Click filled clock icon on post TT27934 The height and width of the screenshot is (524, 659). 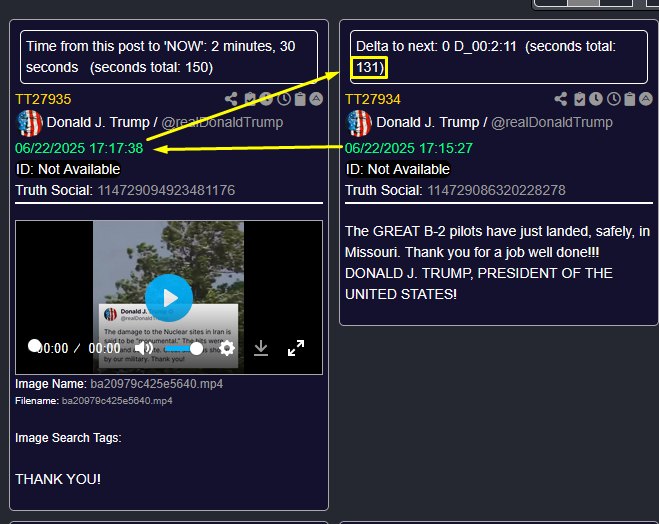point(596,99)
